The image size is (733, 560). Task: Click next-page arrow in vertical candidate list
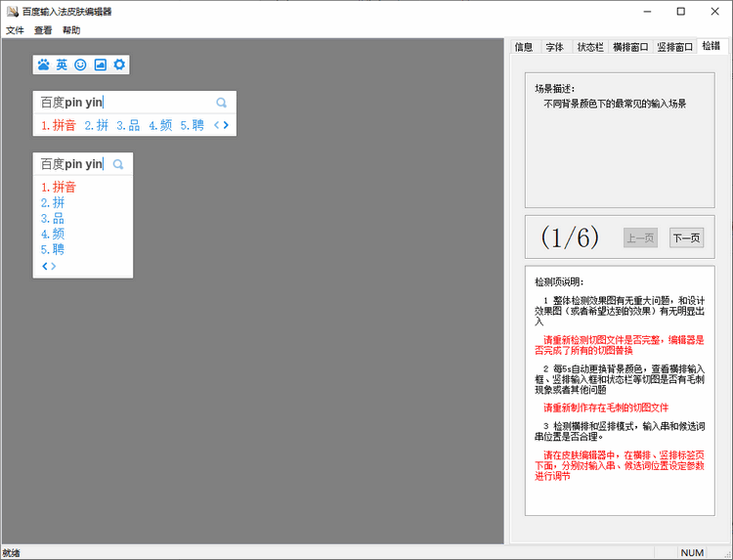click(x=54, y=266)
